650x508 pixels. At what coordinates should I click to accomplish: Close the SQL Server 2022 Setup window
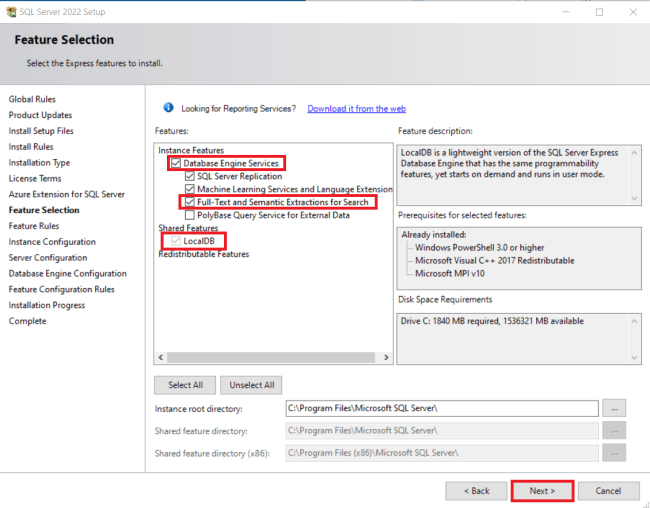633,12
